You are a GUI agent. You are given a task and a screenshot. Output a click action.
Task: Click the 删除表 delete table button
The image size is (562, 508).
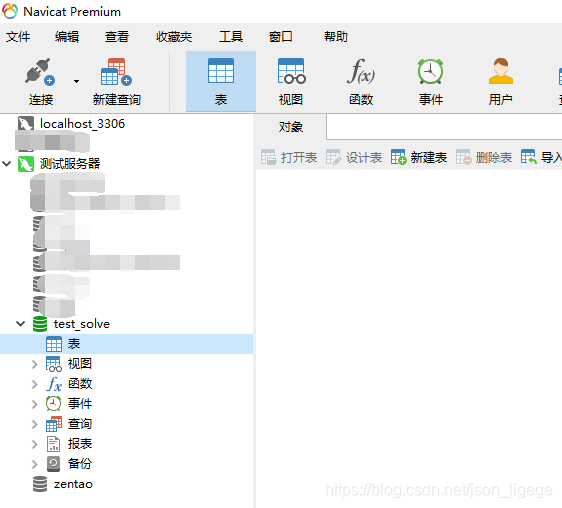pyautogui.click(x=484, y=157)
